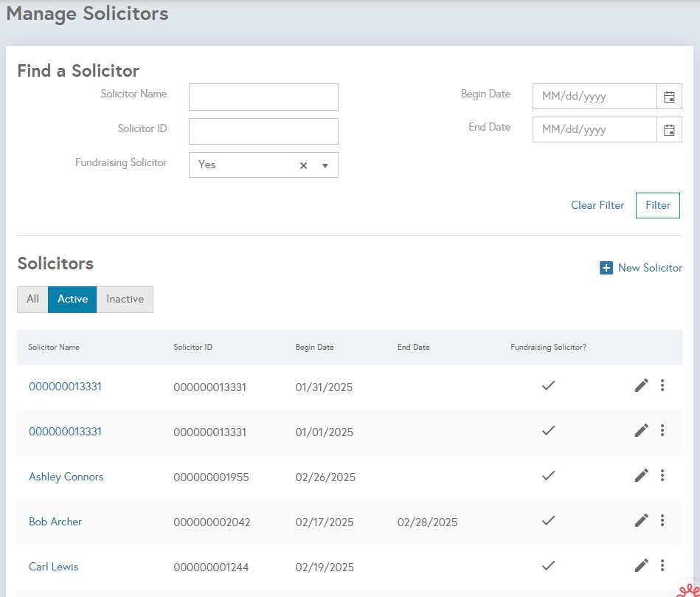Click Ashley Connors' fundraising checkmark

(548, 475)
